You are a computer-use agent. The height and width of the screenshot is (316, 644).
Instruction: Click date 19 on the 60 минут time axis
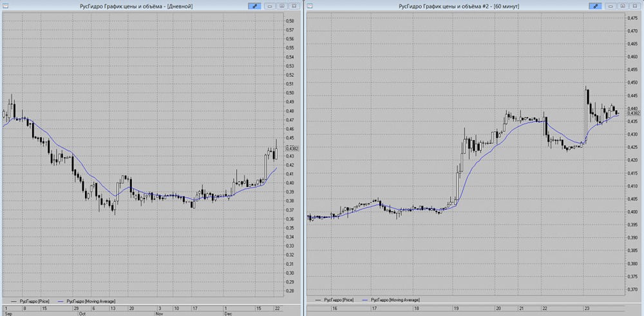[457, 308]
